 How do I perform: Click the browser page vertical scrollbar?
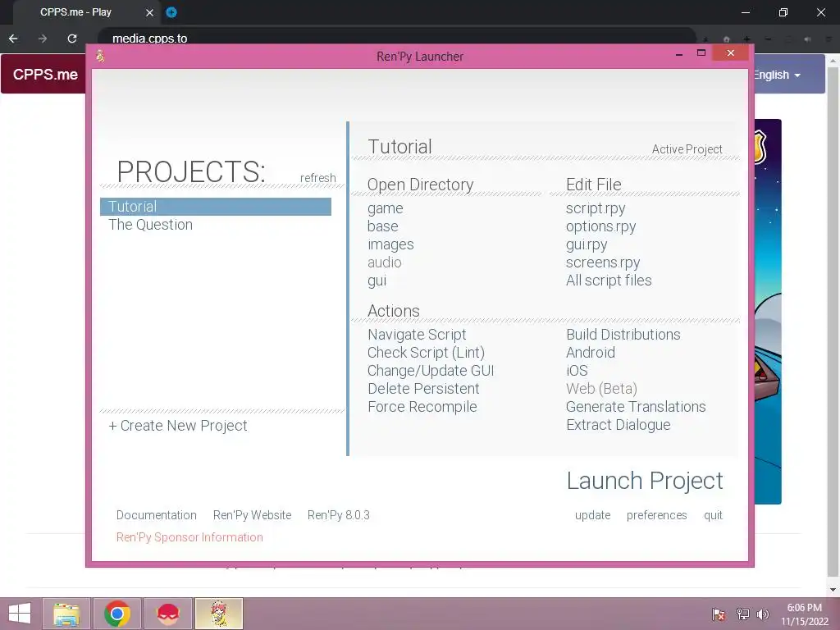pyautogui.click(x=833, y=322)
